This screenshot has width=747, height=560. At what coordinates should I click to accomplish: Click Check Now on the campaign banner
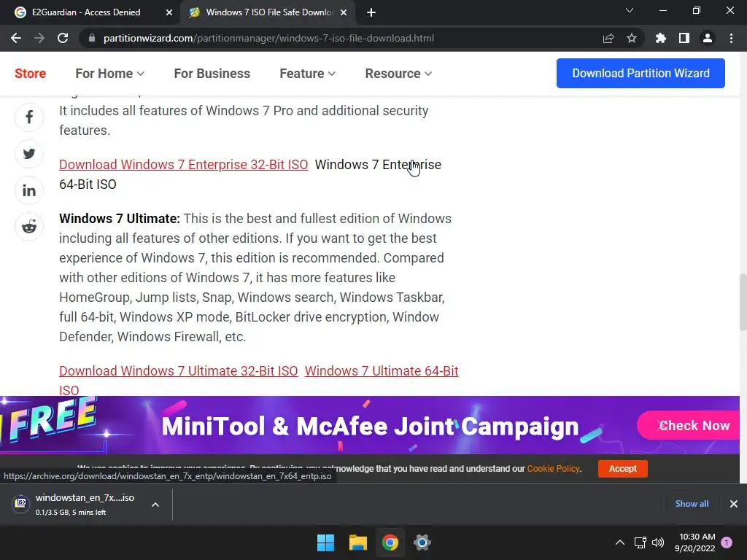coord(690,425)
